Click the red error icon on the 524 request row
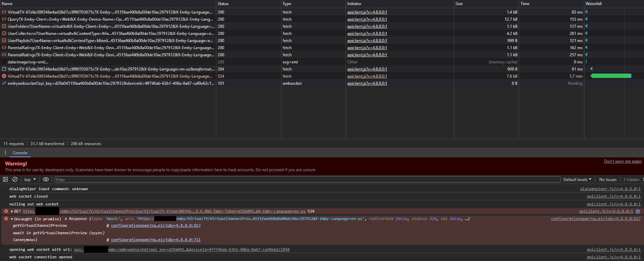This screenshot has height=261, width=644. pos(4,76)
